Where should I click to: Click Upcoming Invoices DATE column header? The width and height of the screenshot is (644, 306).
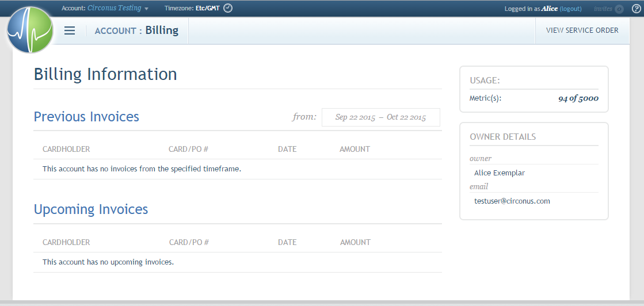tap(287, 242)
